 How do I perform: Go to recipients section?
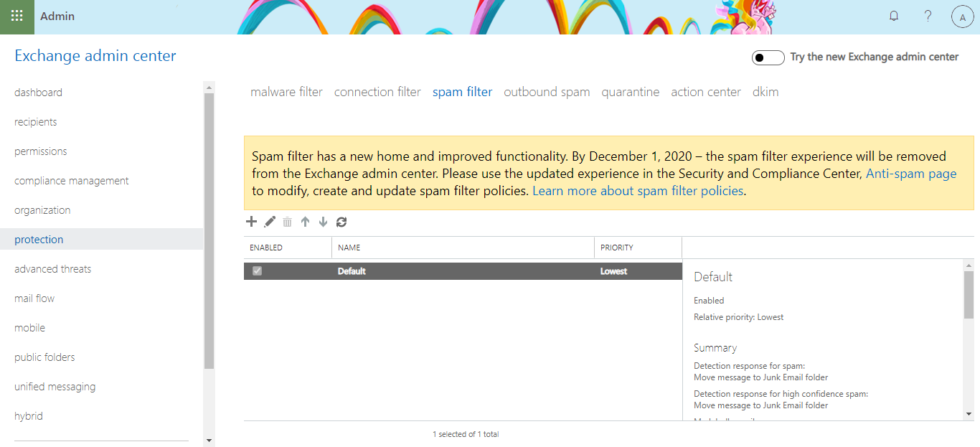coord(36,122)
